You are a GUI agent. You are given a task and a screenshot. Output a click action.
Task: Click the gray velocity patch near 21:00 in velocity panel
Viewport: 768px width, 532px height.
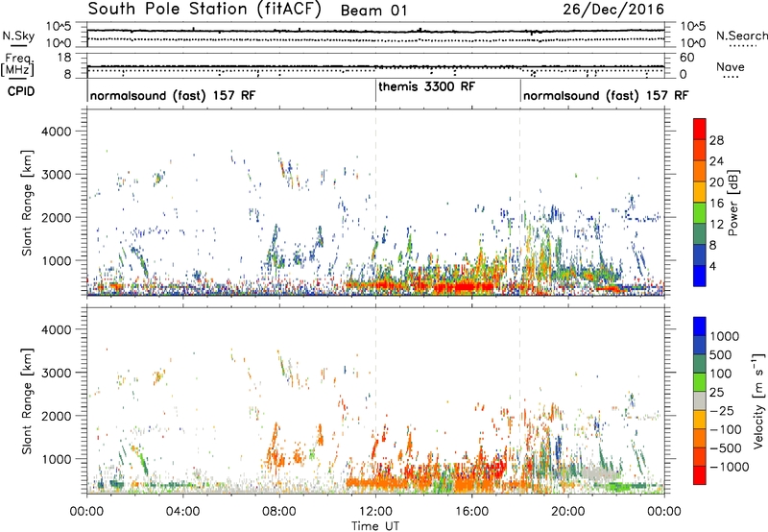(x=598, y=474)
